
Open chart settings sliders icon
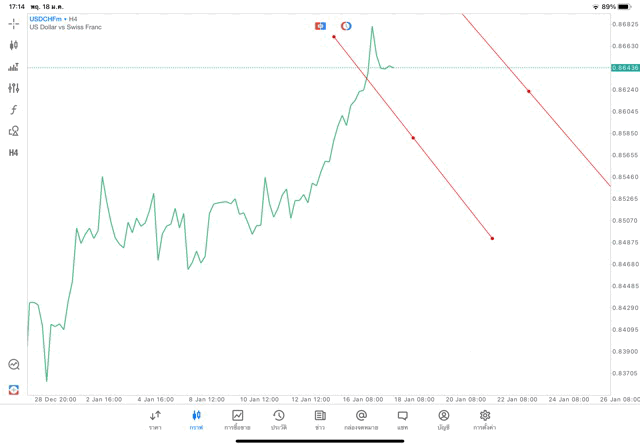coord(14,88)
